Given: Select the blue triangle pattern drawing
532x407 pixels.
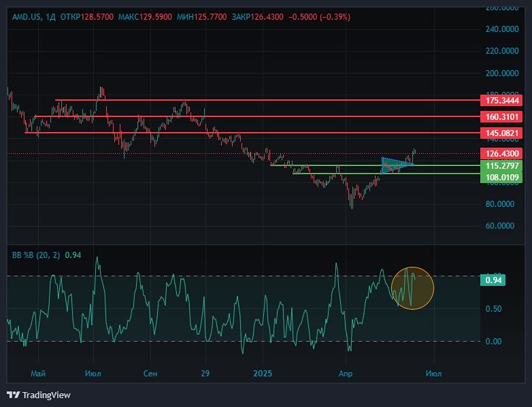Looking at the screenshot, I should [x=393, y=163].
